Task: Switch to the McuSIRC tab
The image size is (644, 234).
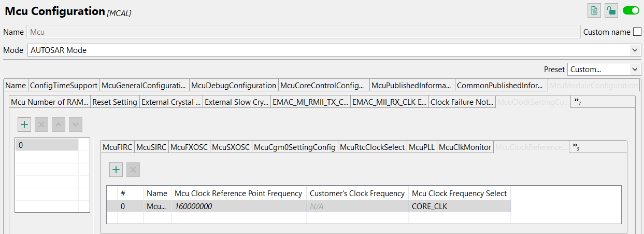Action: pyautogui.click(x=151, y=147)
